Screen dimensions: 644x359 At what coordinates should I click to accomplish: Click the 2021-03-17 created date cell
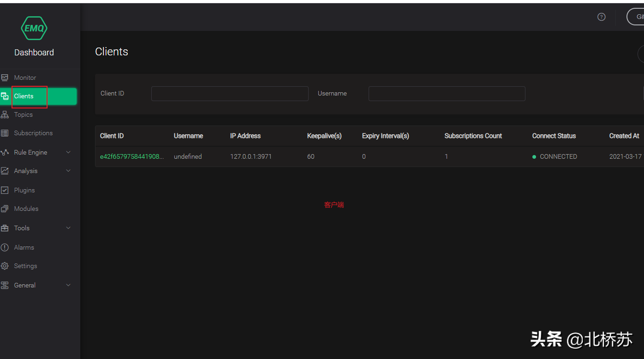[626, 156]
